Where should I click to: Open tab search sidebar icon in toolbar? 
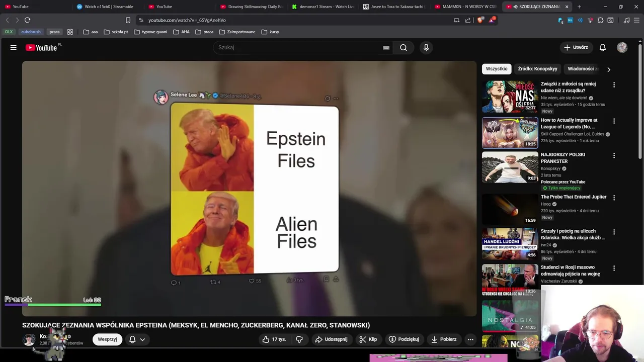610,20
